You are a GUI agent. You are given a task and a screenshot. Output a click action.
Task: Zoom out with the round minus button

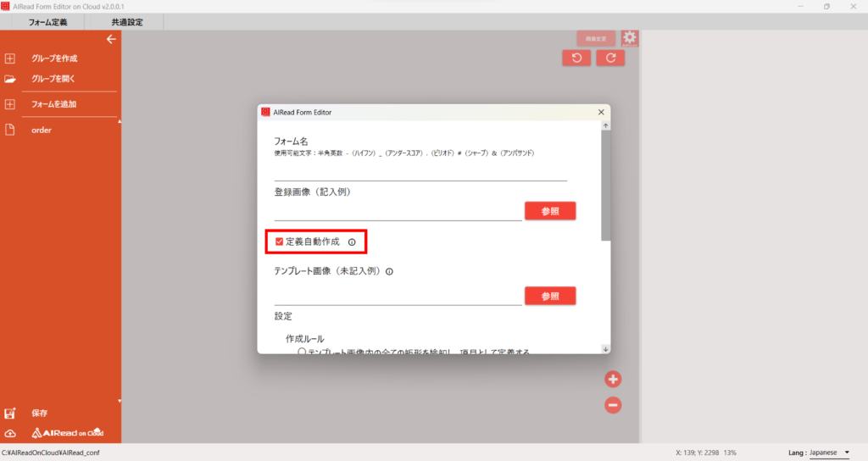(x=613, y=405)
